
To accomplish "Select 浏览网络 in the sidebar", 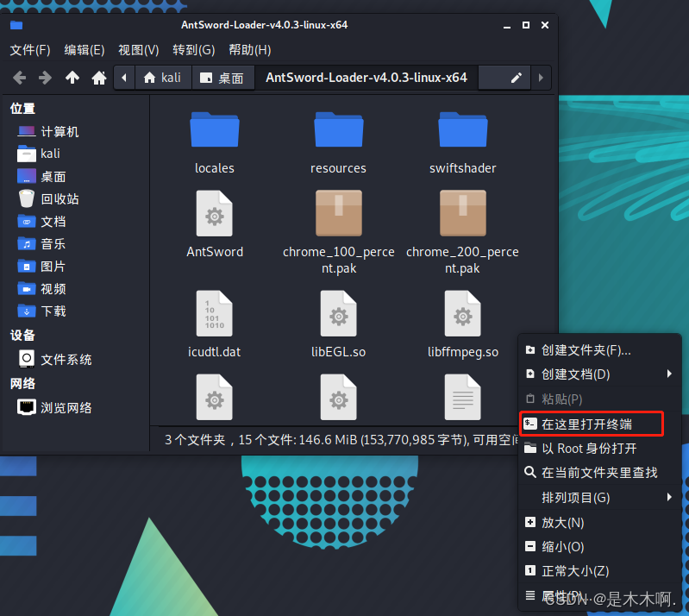I will tap(55, 407).
